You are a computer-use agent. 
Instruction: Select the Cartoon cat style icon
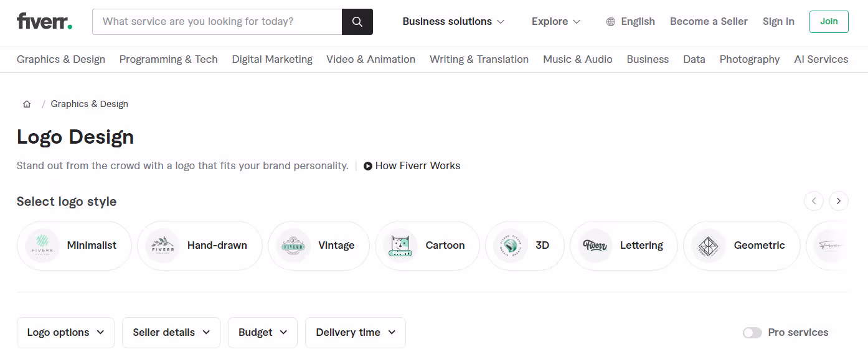(400, 246)
